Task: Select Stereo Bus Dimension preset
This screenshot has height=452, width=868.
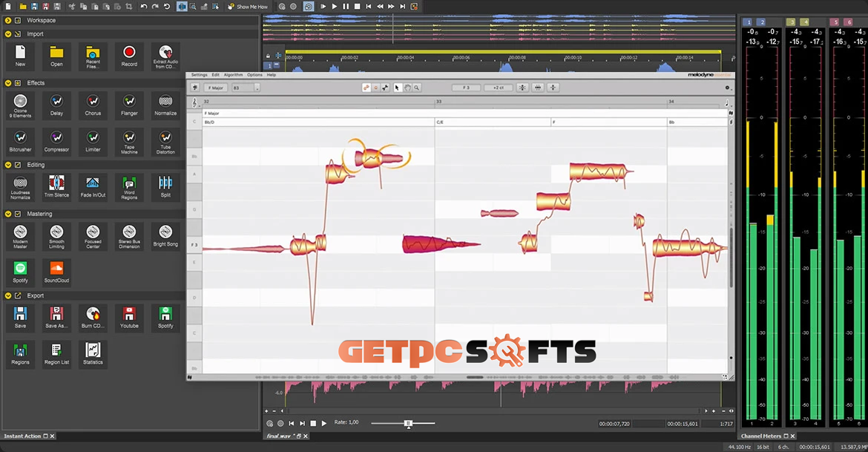Action: pyautogui.click(x=129, y=236)
